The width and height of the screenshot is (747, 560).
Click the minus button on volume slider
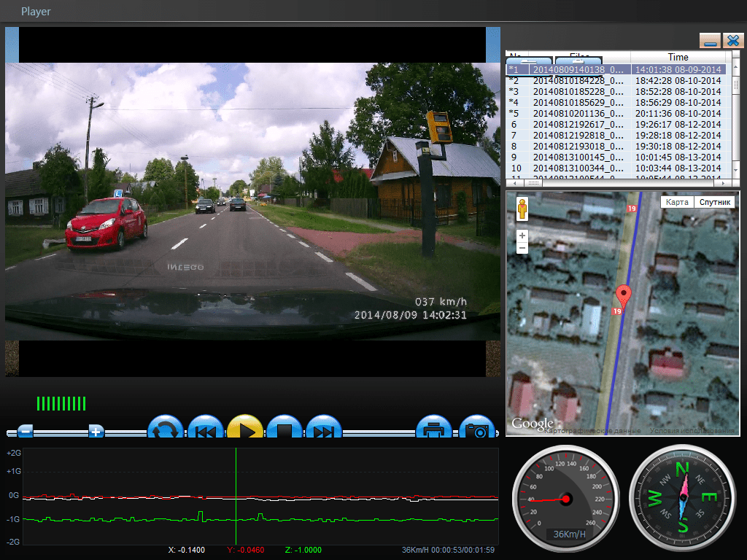coord(25,431)
